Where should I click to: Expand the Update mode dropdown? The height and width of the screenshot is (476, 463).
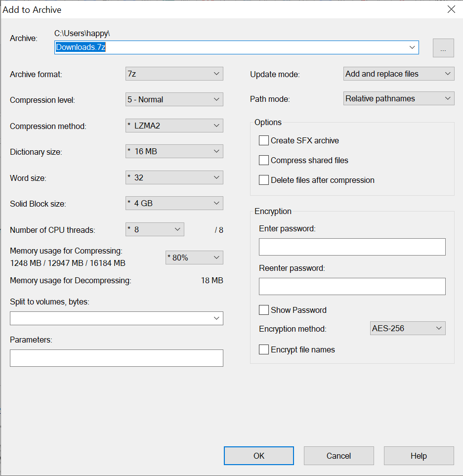(398, 74)
